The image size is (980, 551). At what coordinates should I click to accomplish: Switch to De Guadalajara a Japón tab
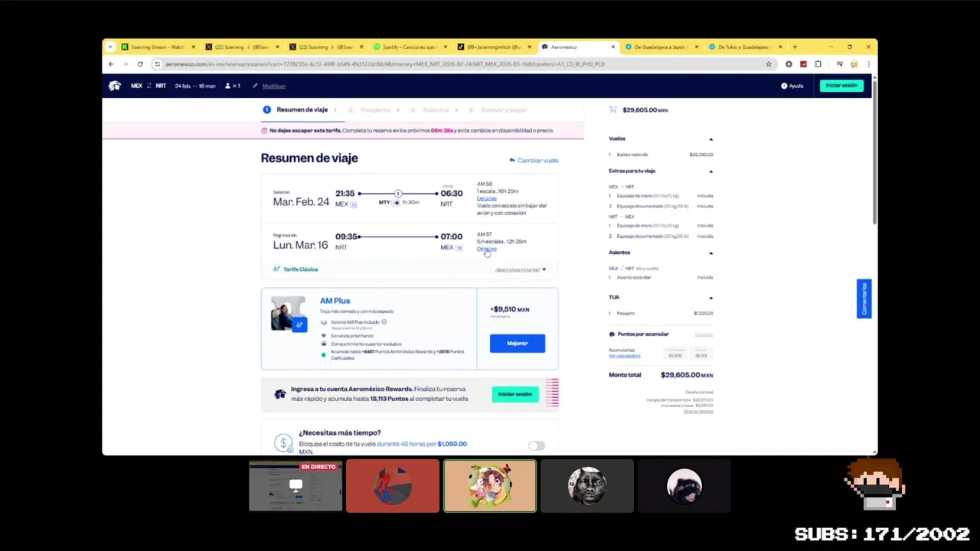[x=660, y=47]
